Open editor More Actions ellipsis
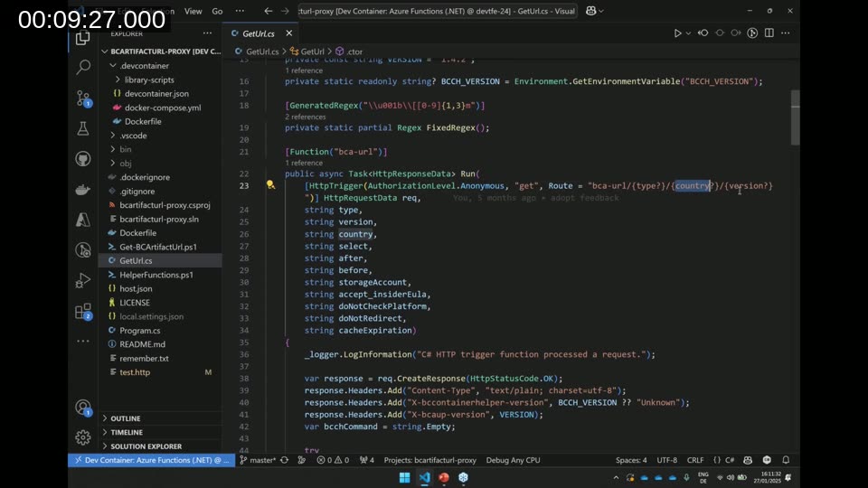The image size is (868, 488). tap(786, 33)
